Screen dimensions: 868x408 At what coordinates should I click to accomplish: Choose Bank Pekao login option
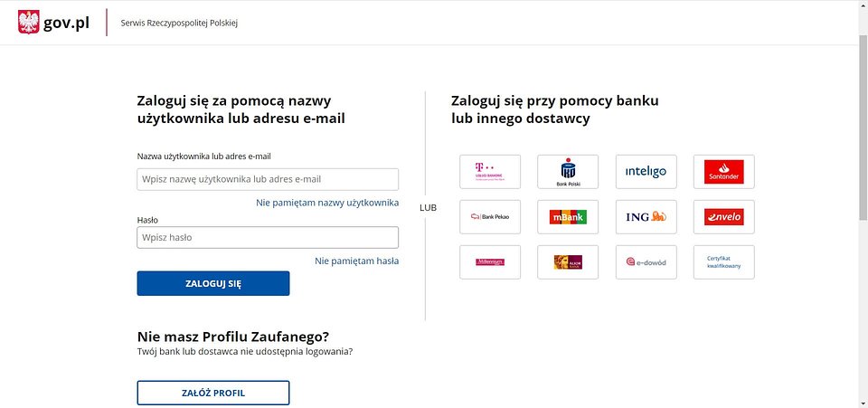pyautogui.click(x=490, y=217)
